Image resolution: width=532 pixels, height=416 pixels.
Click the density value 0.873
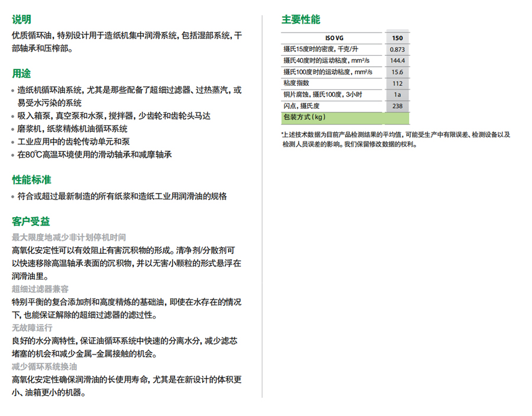click(x=397, y=50)
